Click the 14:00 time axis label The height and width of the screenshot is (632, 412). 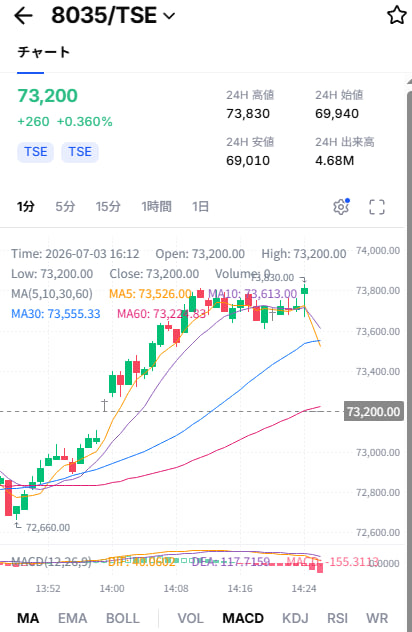[112, 588]
